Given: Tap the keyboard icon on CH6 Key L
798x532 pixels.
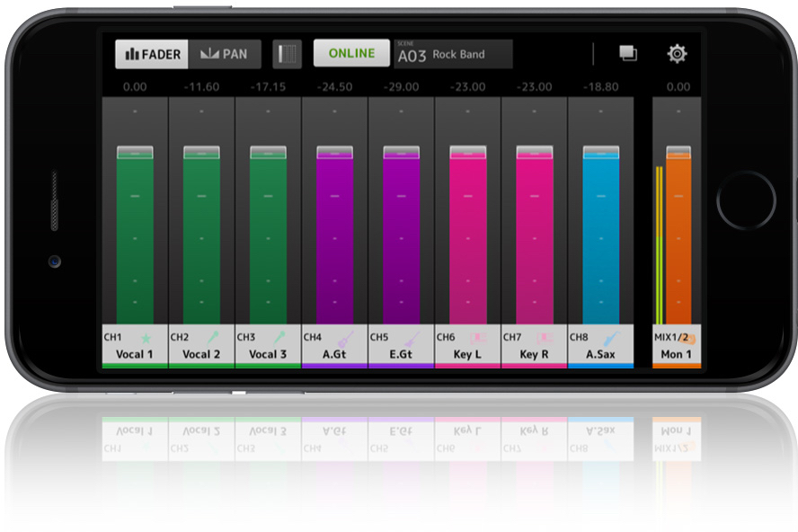Looking at the screenshot, I should pyautogui.click(x=478, y=338).
